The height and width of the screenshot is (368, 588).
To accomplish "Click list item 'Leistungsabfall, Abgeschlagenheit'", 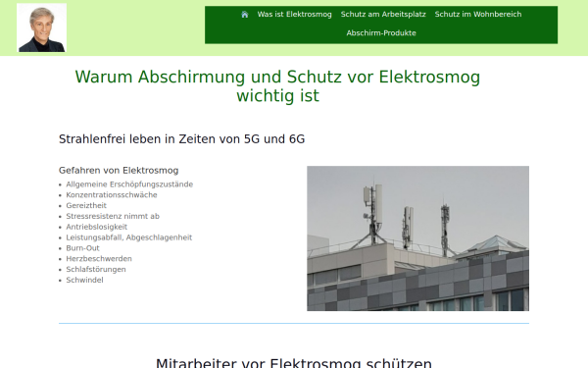I will coord(129,237).
